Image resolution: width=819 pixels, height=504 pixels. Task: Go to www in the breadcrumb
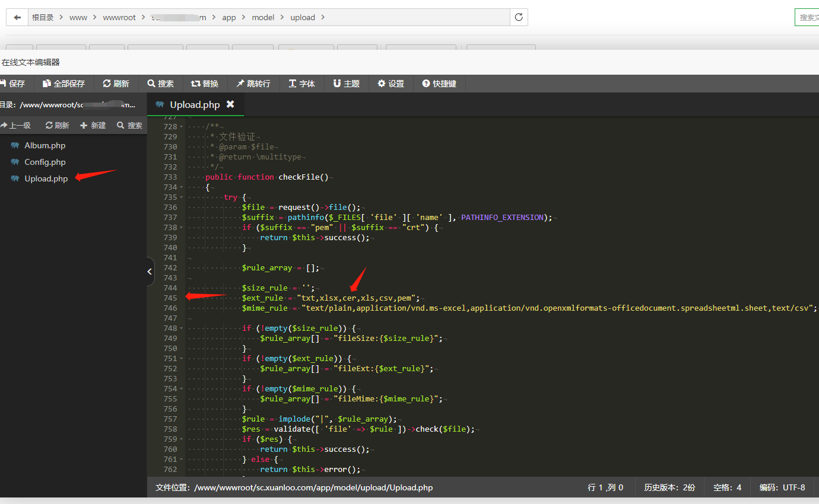78,18
